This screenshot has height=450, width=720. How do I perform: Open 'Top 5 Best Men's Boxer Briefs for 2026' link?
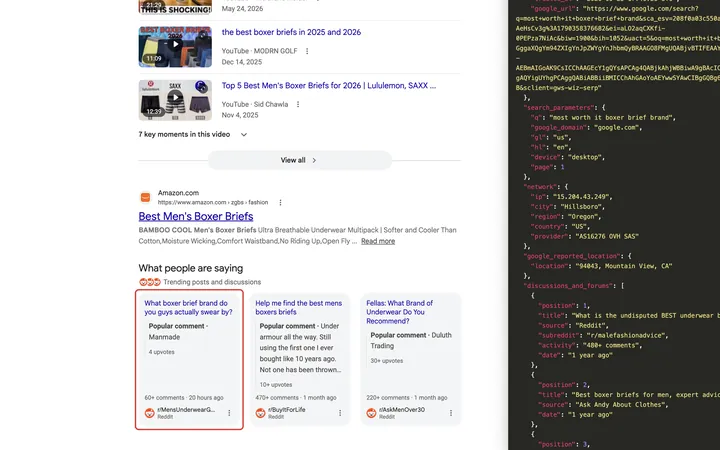329,85
